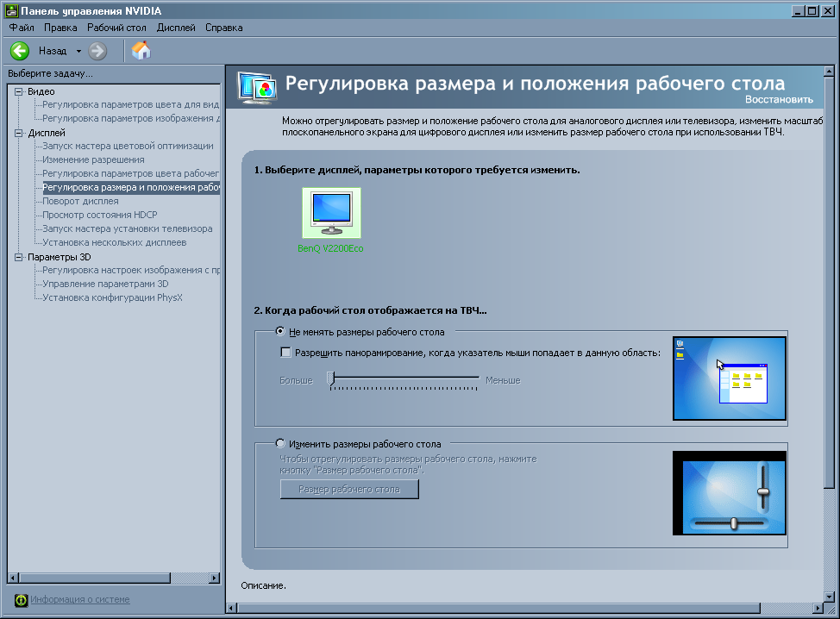Open 'Регулировка параметров цвета рабочег' item
The width and height of the screenshot is (840, 619).
click(131, 173)
